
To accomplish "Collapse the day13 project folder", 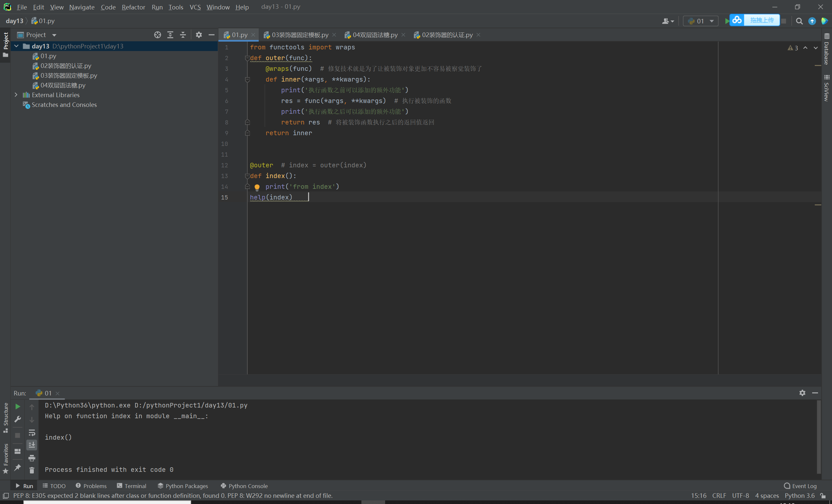I will 16,46.
